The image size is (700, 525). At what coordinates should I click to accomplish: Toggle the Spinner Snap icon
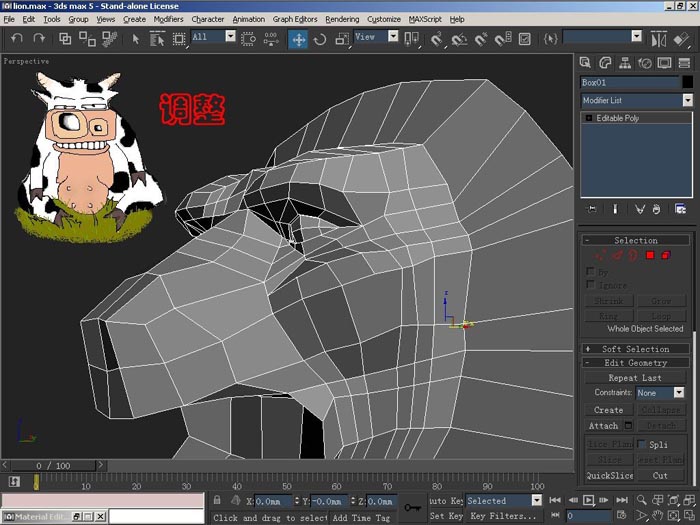pyautogui.click(x=503, y=39)
